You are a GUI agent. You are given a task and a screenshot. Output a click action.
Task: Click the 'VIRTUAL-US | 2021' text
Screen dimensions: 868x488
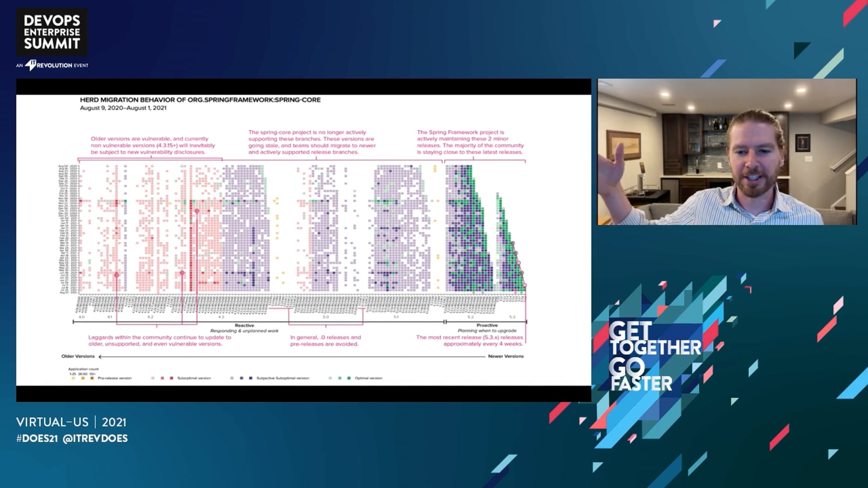coord(71,422)
